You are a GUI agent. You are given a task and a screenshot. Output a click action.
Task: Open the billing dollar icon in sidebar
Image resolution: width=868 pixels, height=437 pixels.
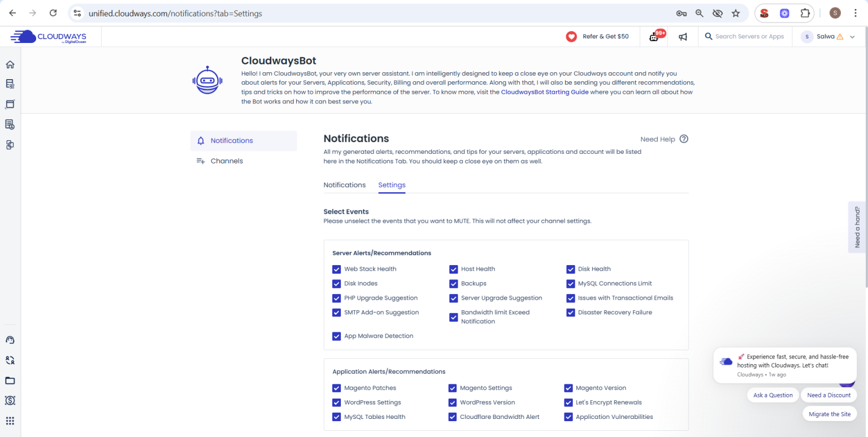click(10, 400)
